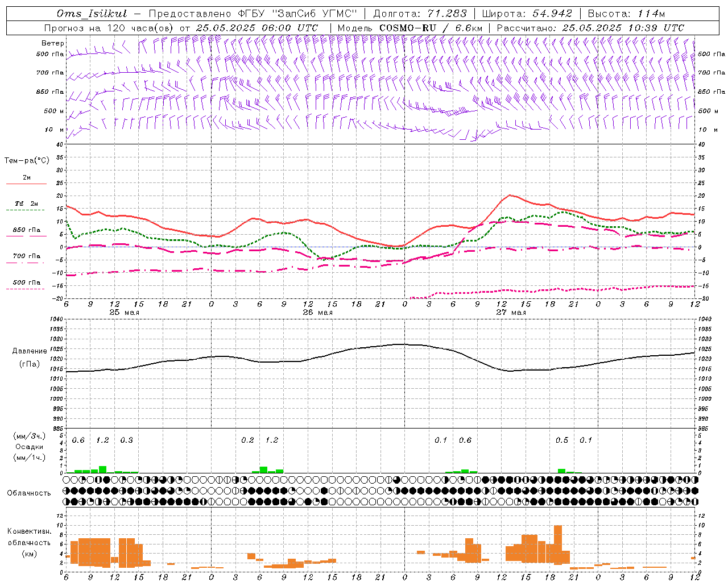The height and width of the screenshot is (582, 728).
Task: Click the '(гПа)' pressure unit label
Action: (x=29, y=364)
